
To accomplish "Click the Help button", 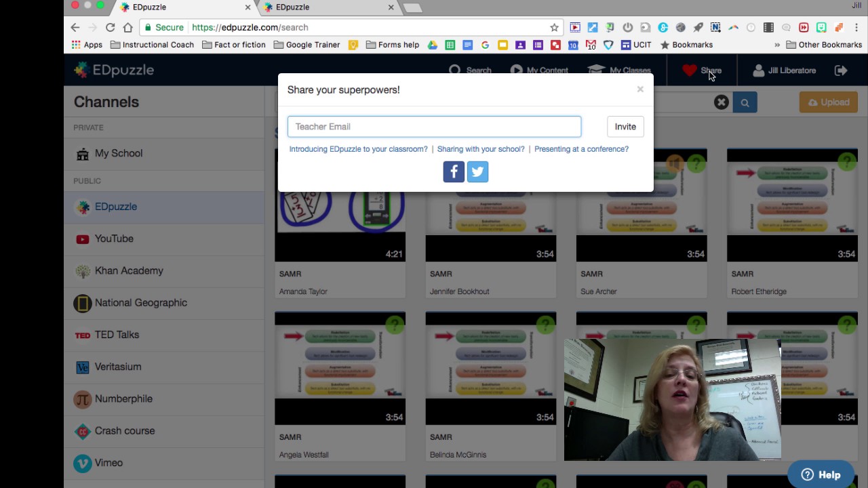I will (821, 474).
